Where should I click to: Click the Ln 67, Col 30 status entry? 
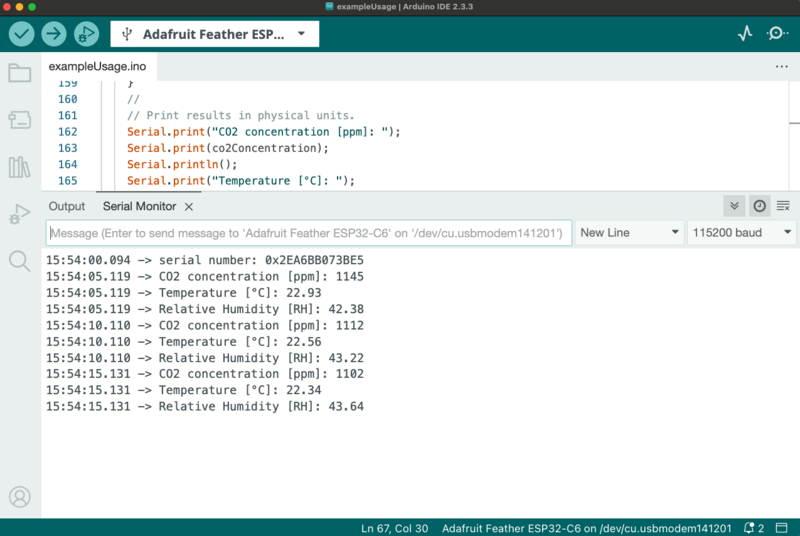(x=394, y=528)
